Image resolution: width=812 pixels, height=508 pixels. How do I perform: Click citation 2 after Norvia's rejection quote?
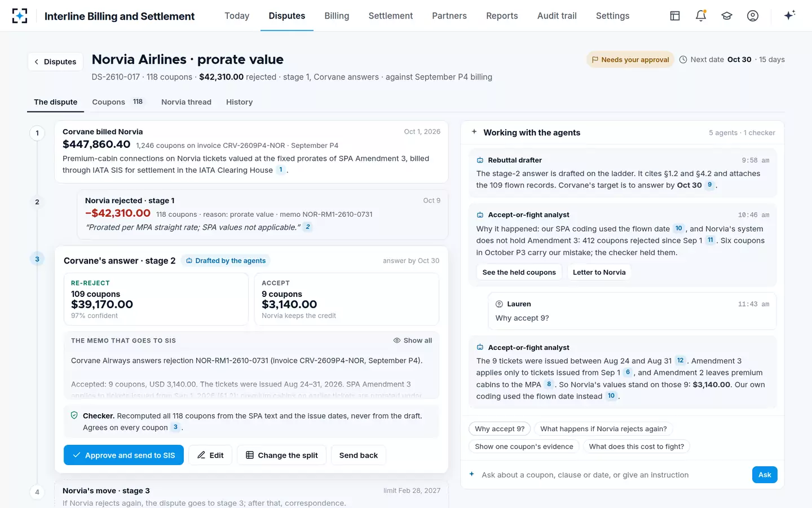307,227
